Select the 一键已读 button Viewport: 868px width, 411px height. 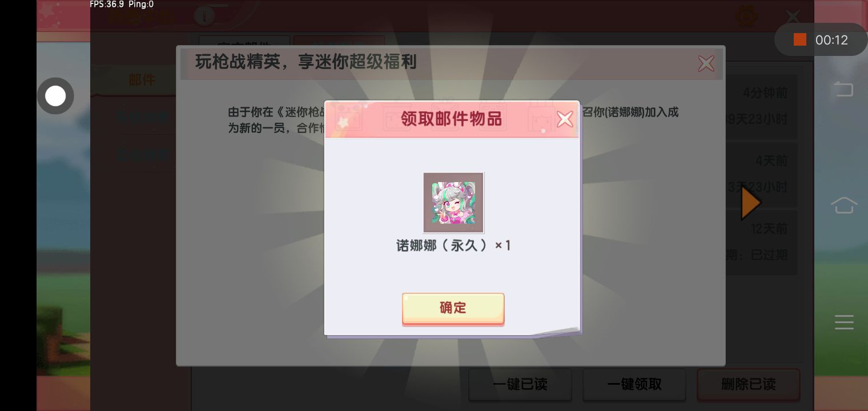point(520,384)
